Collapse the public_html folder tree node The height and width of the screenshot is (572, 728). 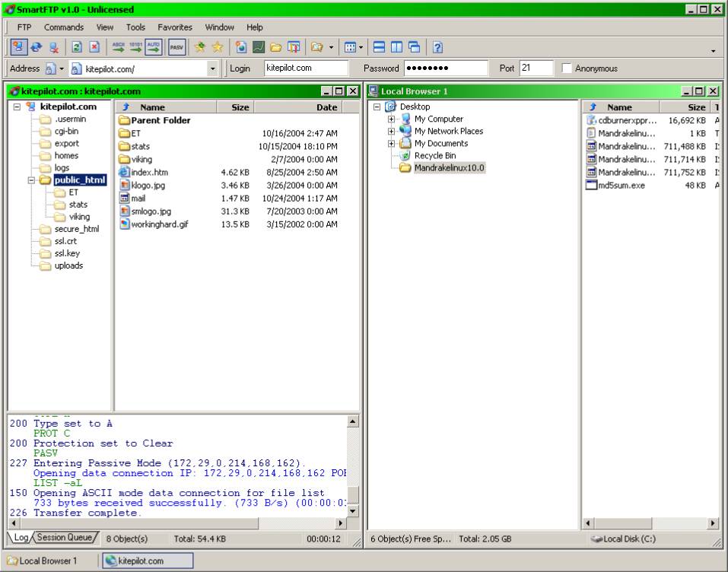[32, 180]
